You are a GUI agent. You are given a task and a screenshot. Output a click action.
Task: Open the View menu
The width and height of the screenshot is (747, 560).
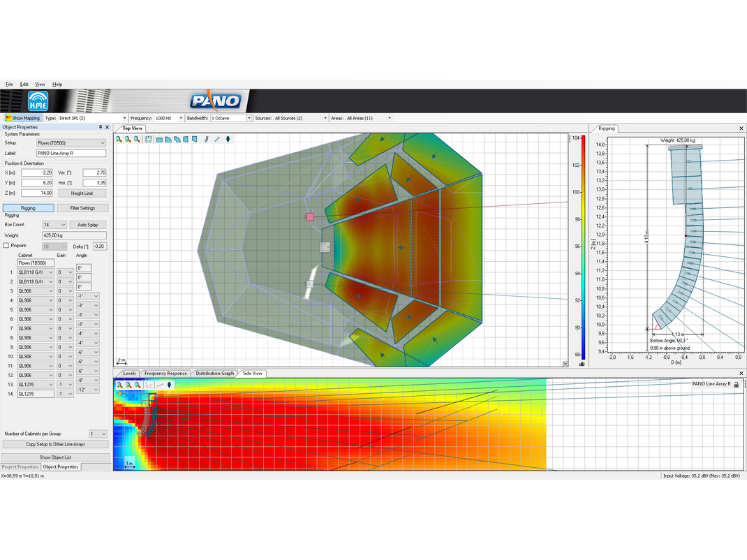tap(40, 84)
